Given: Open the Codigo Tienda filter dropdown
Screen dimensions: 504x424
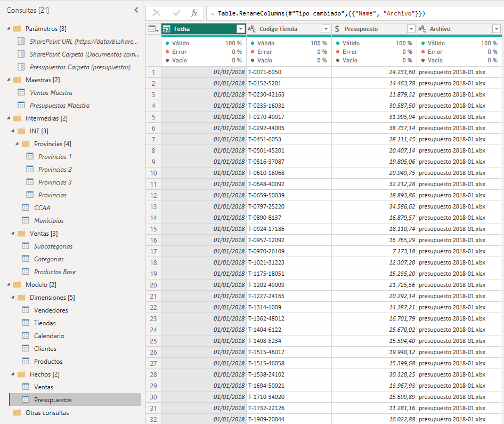Looking at the screenshot, I should 326,29.
